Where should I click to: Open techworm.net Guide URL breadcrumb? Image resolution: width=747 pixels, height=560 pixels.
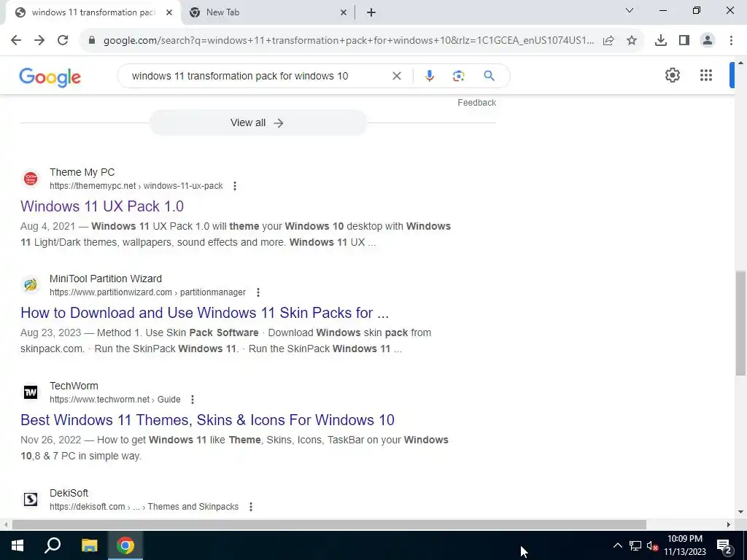point(115,400)
